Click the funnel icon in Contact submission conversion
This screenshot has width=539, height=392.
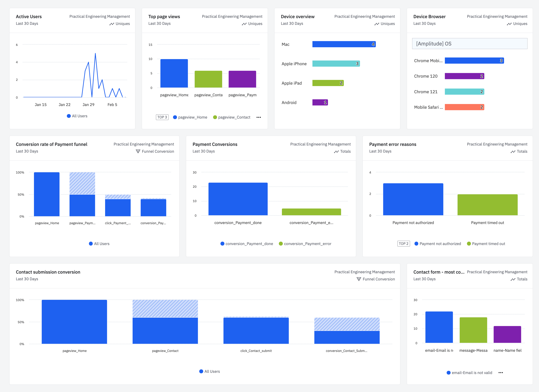point(359,279)
